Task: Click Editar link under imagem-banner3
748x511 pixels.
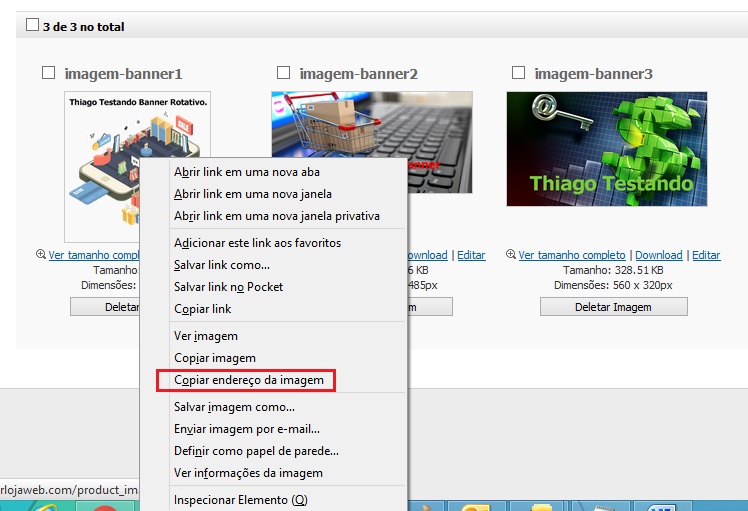Action: 706,255
